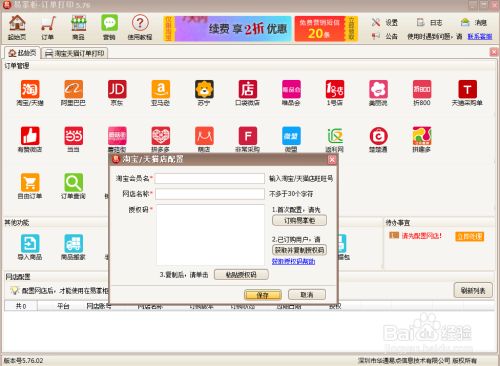This screenshot has width=500, height=366.
Task: Select the 天猫采购单 T icon
Action: pos(467,93)
